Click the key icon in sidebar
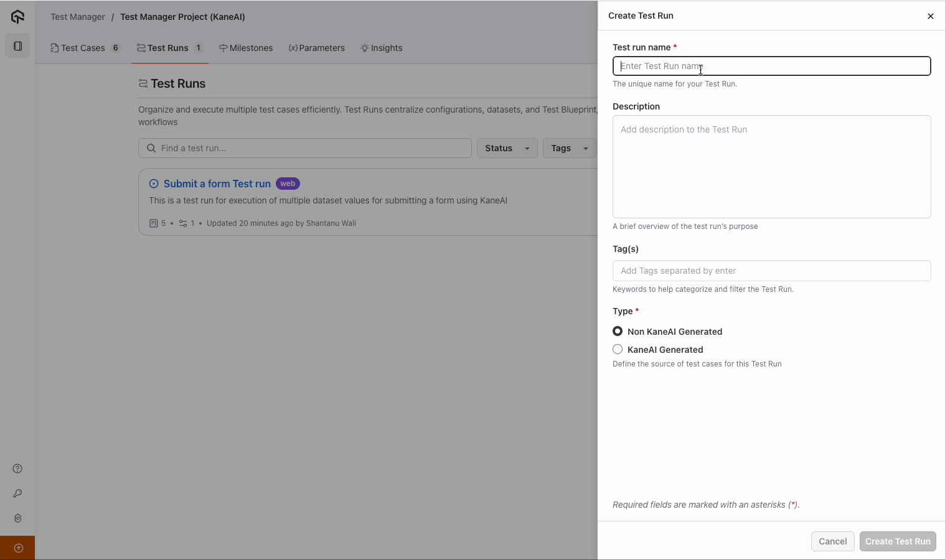The height and width of the screenshot is (560, 945). [x=17, y=493]
